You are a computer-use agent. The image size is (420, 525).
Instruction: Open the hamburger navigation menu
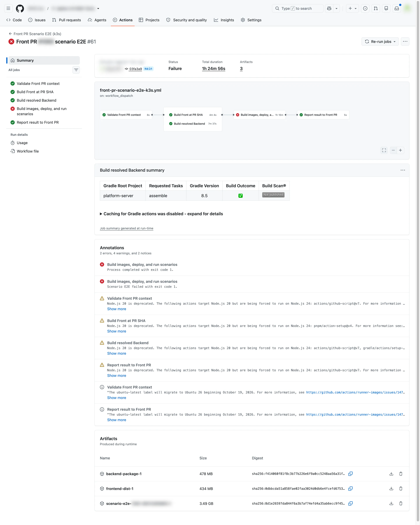pyautogui.click(x=8, y=8)
